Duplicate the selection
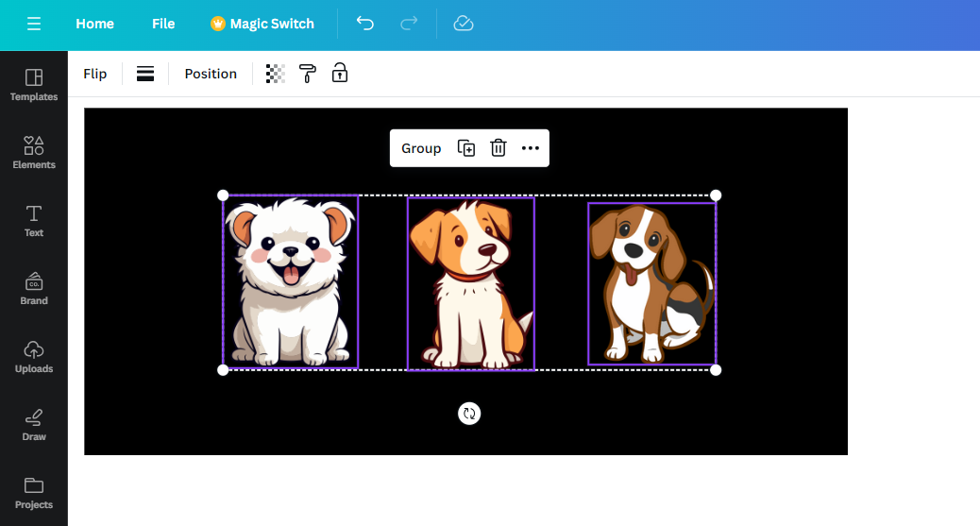 [x=466, y=148]
